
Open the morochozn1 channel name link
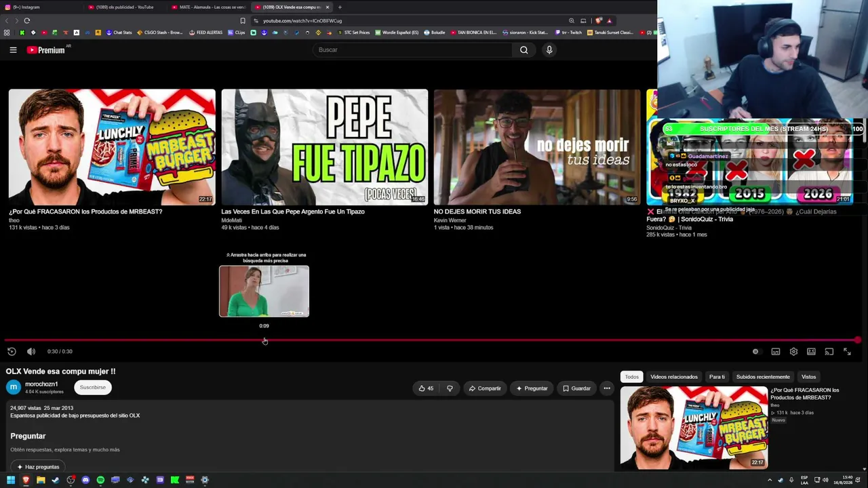[41, 384]
